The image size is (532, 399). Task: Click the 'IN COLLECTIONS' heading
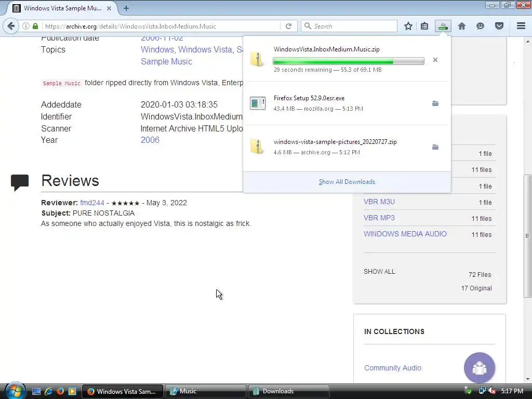tap(394, 332)
